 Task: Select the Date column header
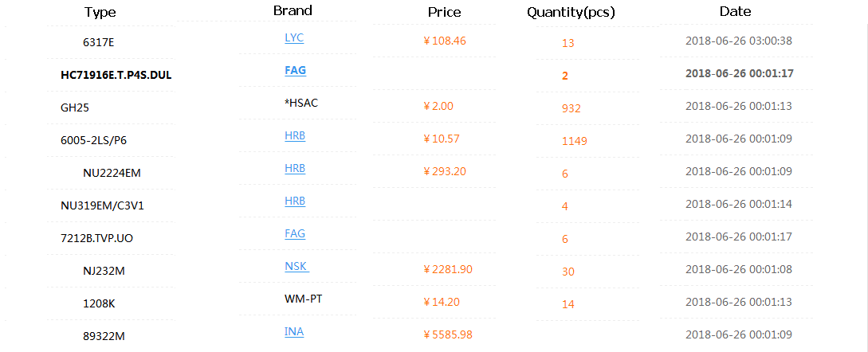point(735,11)
